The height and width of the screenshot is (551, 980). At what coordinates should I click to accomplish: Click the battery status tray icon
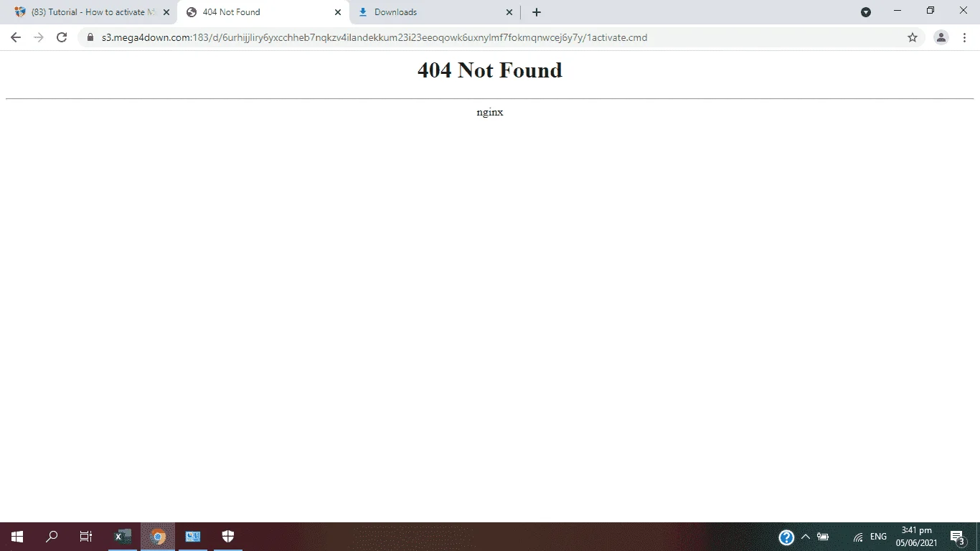[x=824, y=537]
